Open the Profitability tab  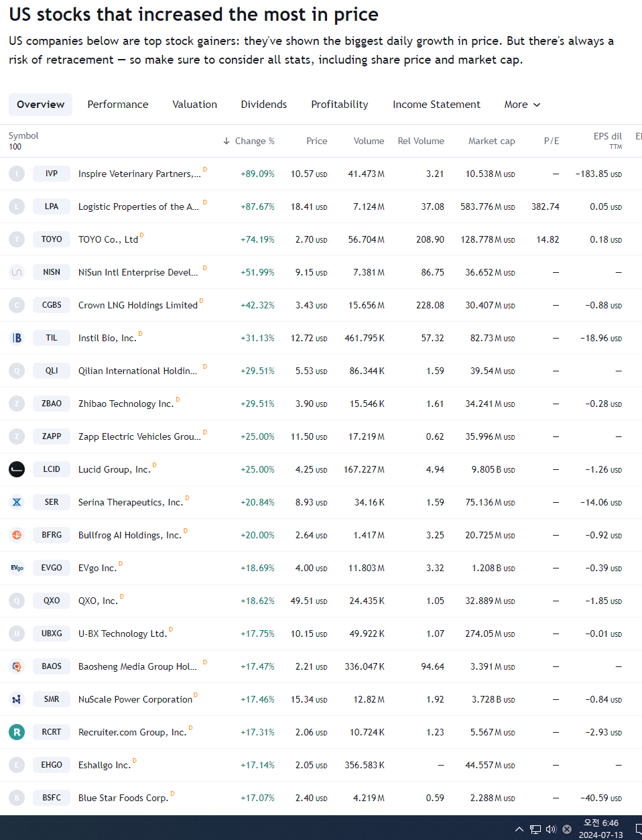(340, 105)
